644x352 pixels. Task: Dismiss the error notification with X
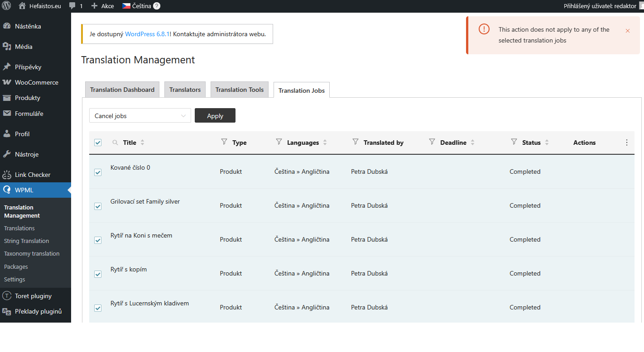pos(628,31)
